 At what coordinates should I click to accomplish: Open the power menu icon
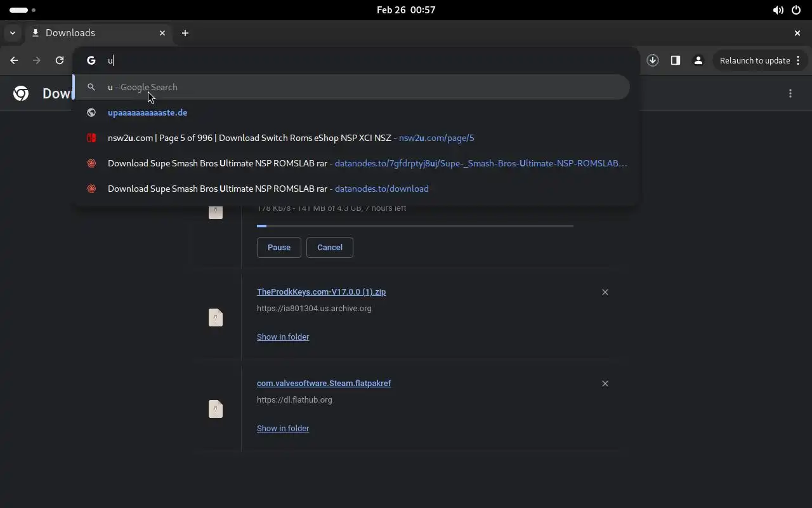[x=796, y=10]
